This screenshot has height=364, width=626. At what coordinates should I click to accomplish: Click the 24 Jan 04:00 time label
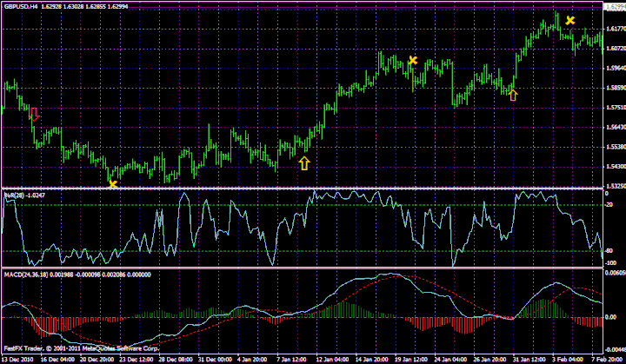(450, 360)
